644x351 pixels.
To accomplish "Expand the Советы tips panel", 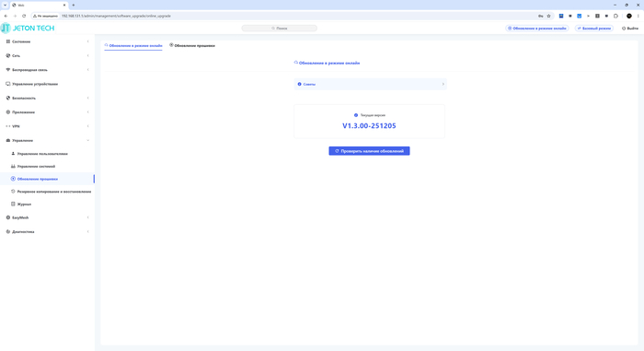I will coord(370,84).
